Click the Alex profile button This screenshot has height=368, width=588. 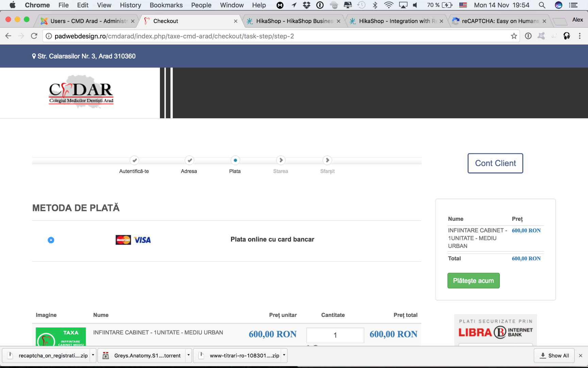tap(577, 20)
